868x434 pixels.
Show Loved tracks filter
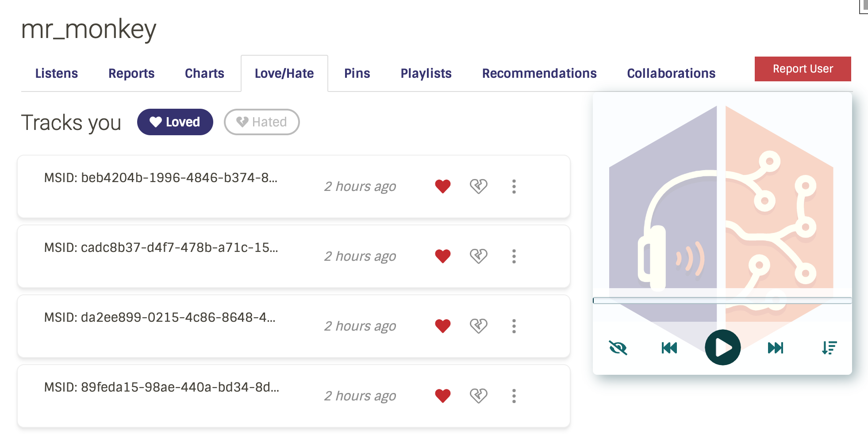tap(175, 122)
